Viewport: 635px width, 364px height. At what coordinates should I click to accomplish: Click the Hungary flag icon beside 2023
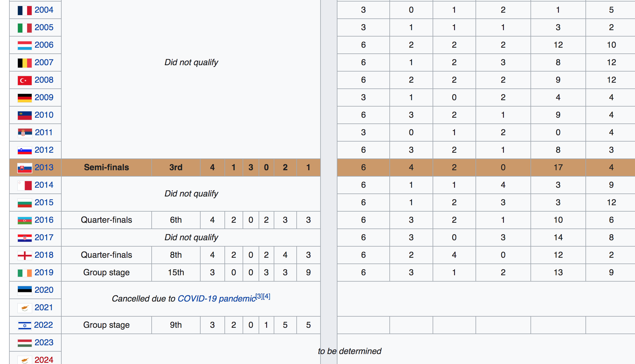tap(24, 343)
